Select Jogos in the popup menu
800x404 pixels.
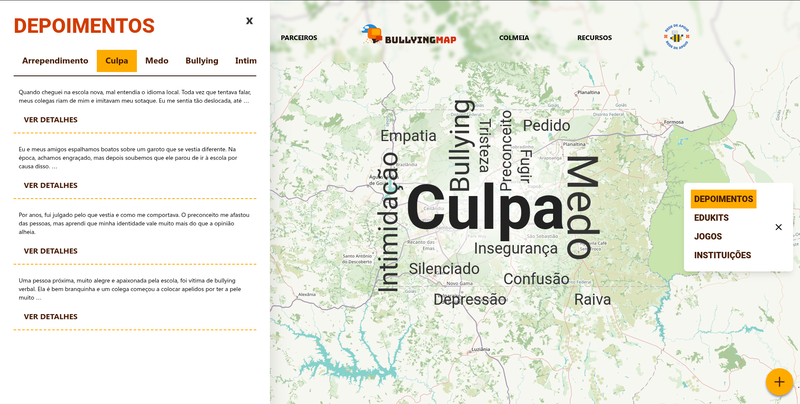pyautogui.click(x=708, y=237)
